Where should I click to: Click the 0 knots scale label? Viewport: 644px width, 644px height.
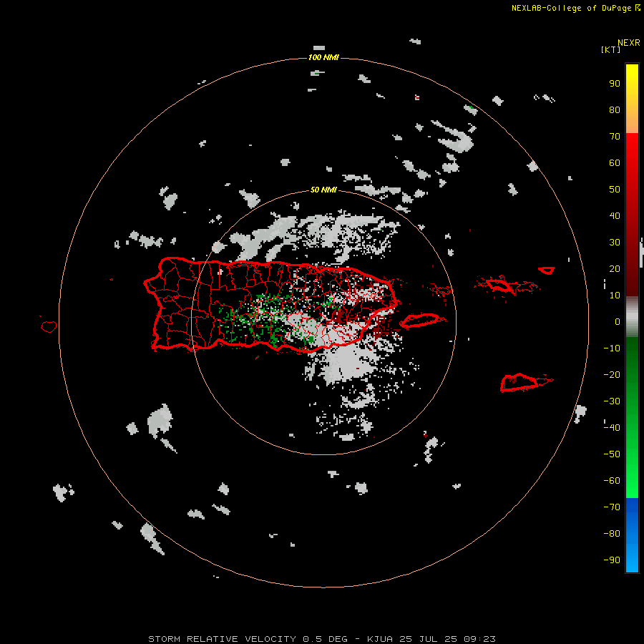click(x=618, y=321)
